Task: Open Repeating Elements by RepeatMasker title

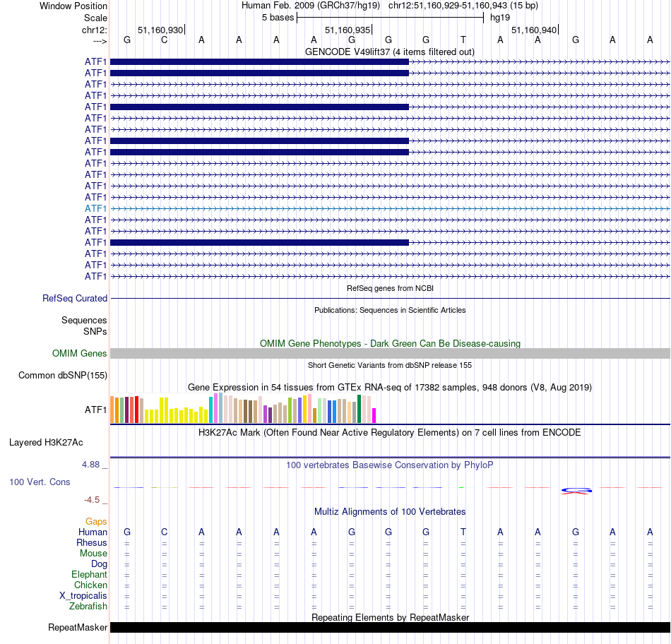Action: [390, 617]
